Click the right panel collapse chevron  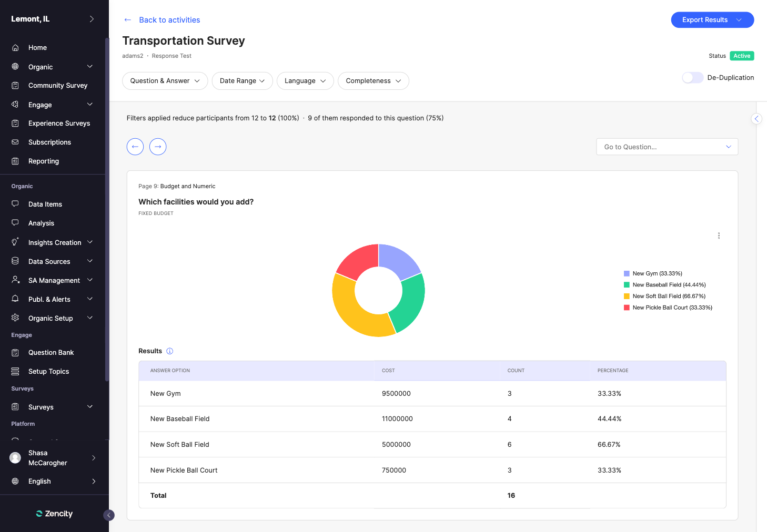coord(756,119)
